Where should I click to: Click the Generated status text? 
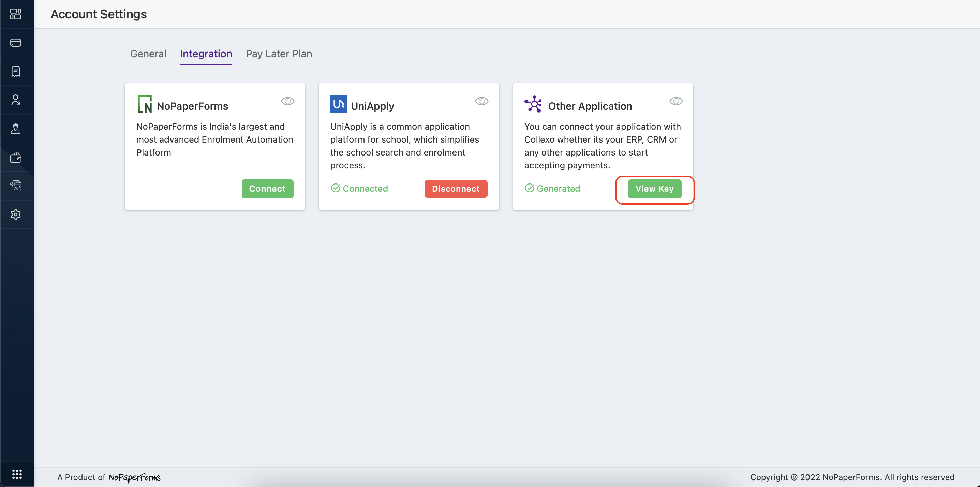[x=559, y=188]
